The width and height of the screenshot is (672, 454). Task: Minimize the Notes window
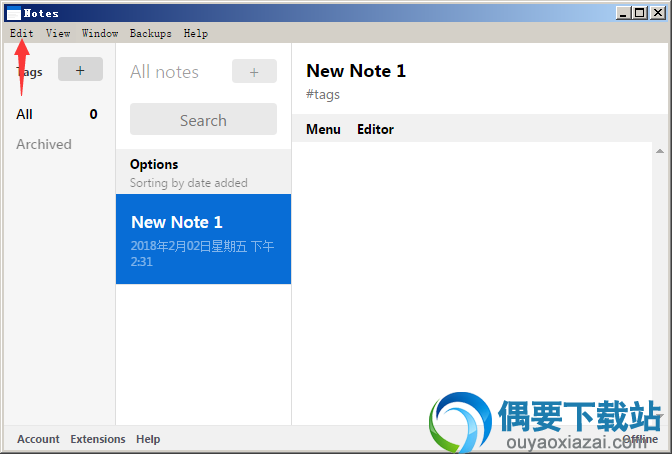point(624,13)
